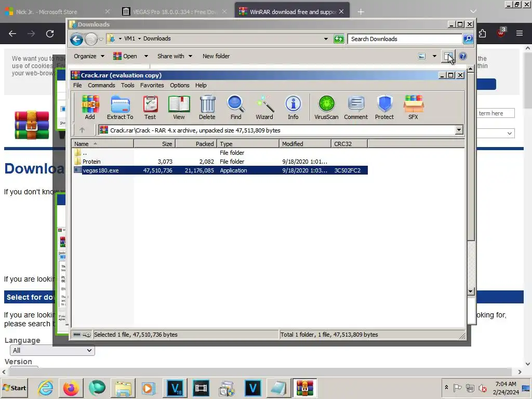
Task: Go back in the browser
Action: pyautogui.click(x=12, y=34)
